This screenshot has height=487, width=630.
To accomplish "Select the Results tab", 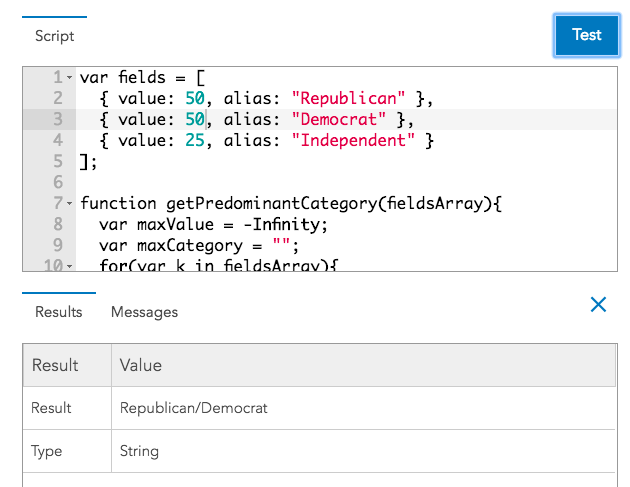I will click(58, 312).
